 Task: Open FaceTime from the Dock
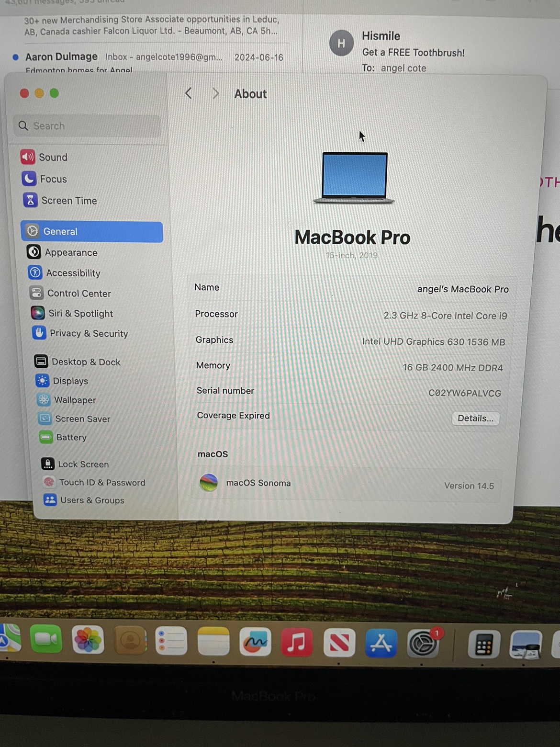click(x=46, y=639)
